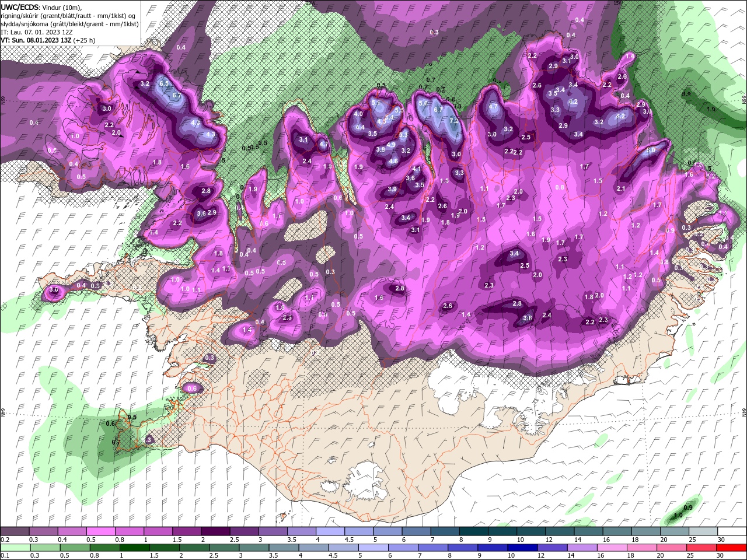The width and height of the screenshot is (747, 560).
Task: Click the rain scale swatch between 25 and 30
Action: click(701, 548)
